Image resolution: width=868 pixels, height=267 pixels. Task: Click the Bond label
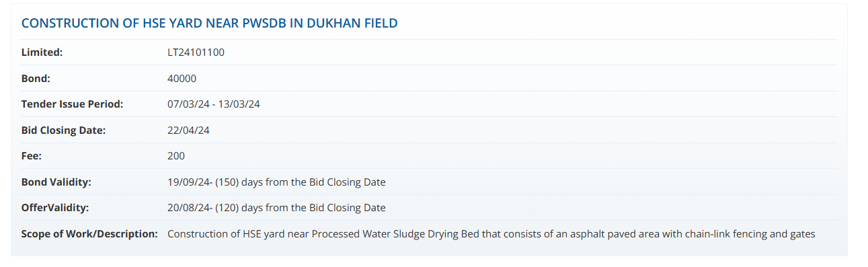[x=36, y=79]
